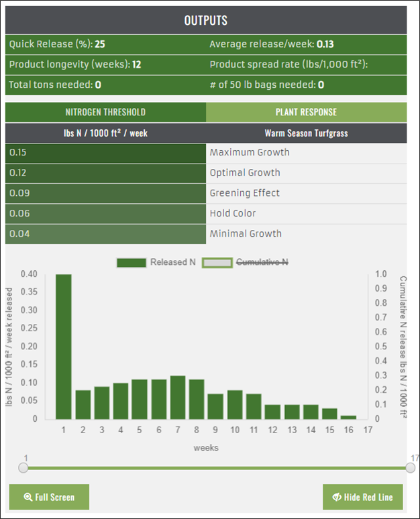This screenshot has height=519, width=420.
Task: Click the Released N green legend swatch
Action: tap(132, 262)
